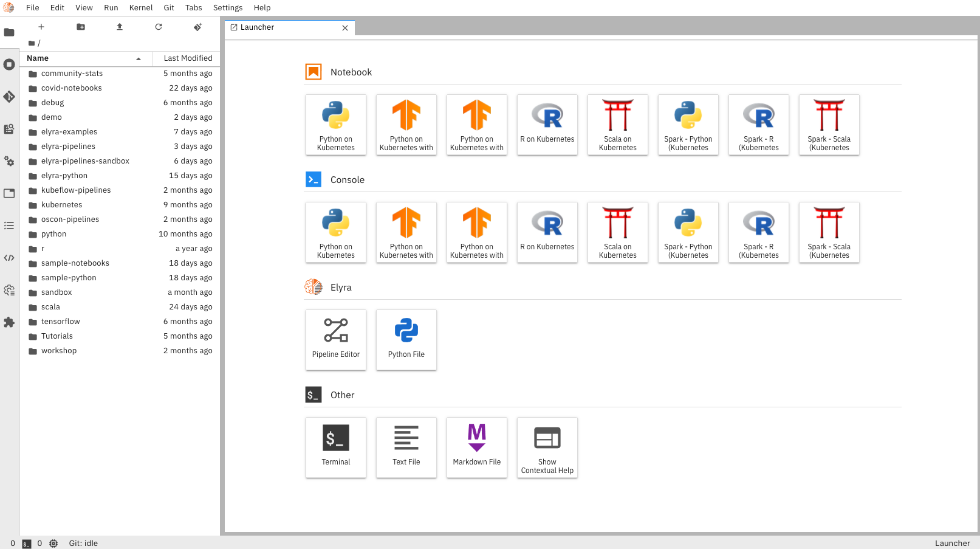This screenshot has width=980, height=549.
Task: Open Python on Kubernetes console
Action: [336, 232]
